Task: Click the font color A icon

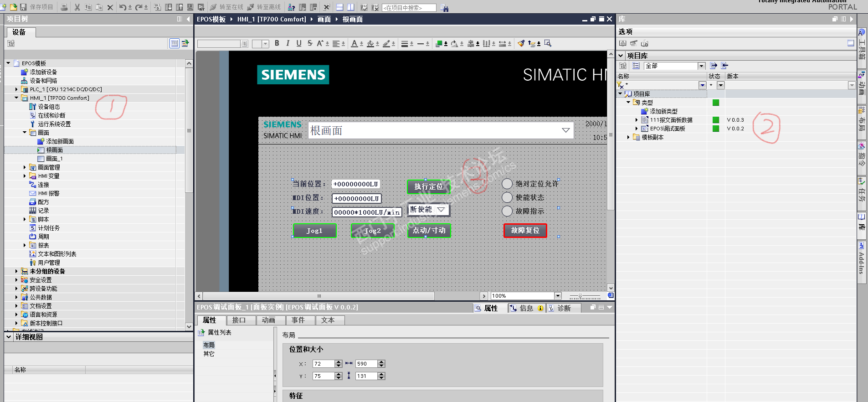Action: point(354,44)
